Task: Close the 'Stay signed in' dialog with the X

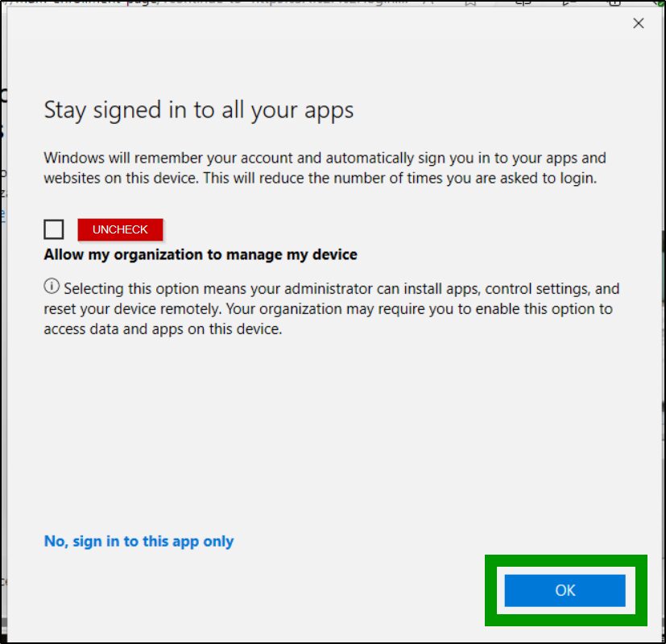Action: [639, 23]
